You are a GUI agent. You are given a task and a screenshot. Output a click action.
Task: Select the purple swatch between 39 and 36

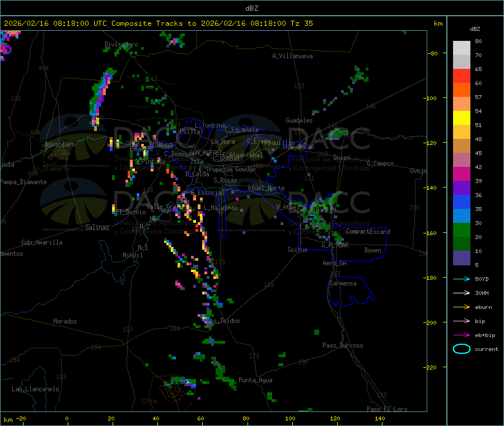(461, 188)
